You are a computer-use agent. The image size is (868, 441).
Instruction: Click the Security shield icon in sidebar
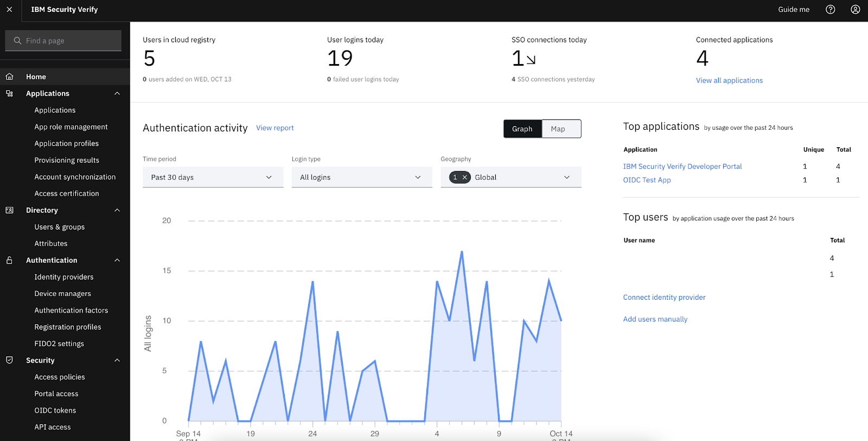click(9, 360)
